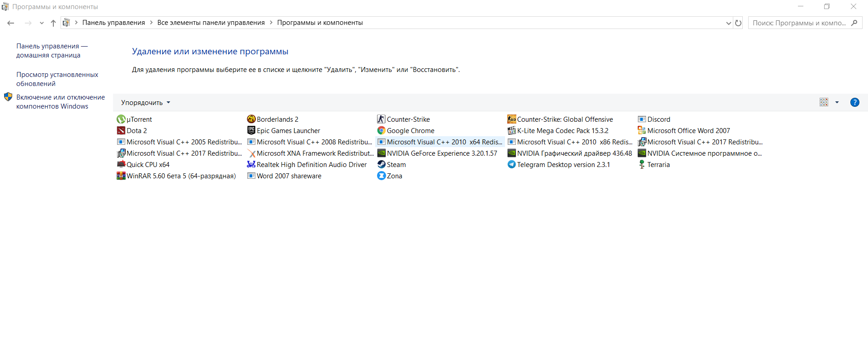Screen dimensions: 868x358
Task: Expand chevron after Панель управления breadcrumb
Action: click(151, 23)
